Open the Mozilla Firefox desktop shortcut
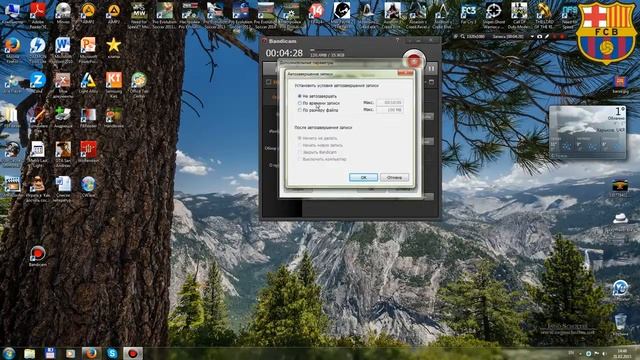The width and height of the screenshot is (640, 360). [12, 50]
